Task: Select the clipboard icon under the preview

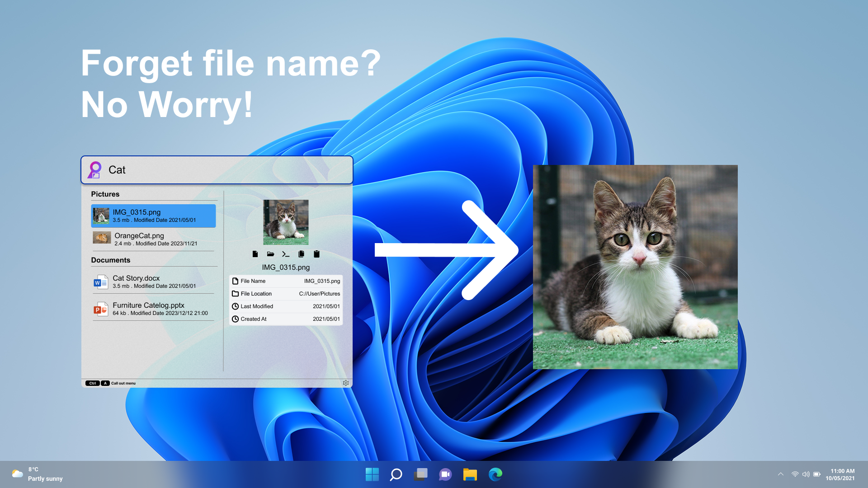Action: point(316,254)
